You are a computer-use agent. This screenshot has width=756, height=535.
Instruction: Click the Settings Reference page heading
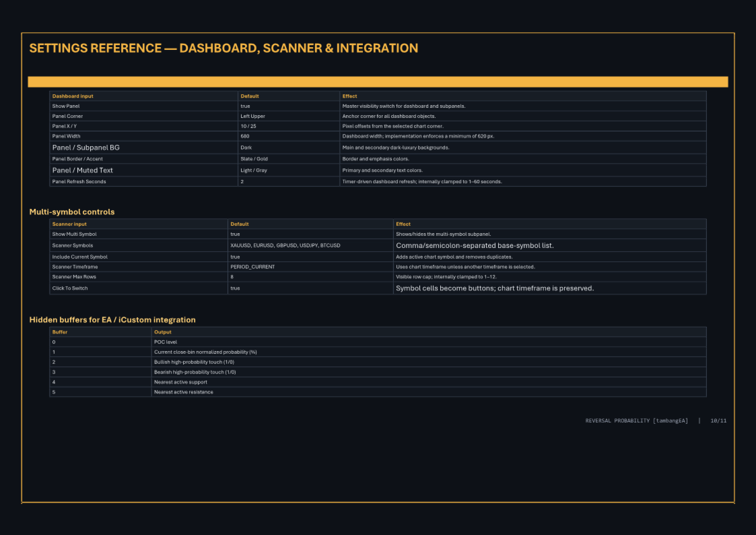click(224, 49)
